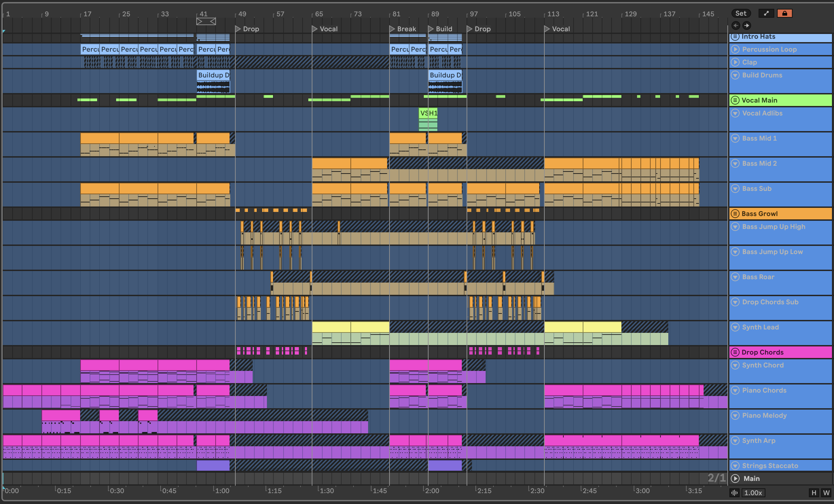The width and height of the screenshot is (834, 504).
Task: Jump to the next locator arrow
Action: point(746,25)
